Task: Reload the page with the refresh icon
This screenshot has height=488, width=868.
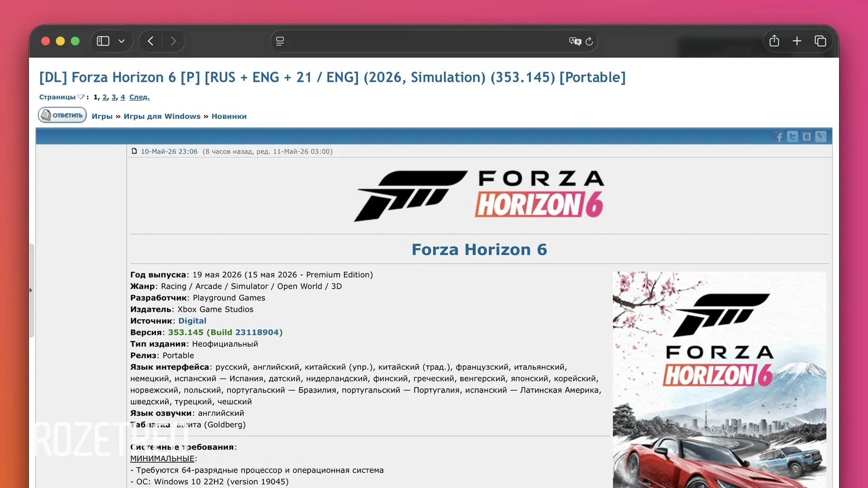Action: (x=589, y=41)
